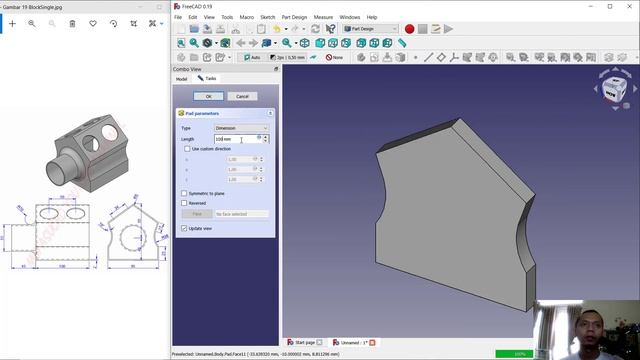
Task: Open the Part Design workbench selector
Action: coord(371,29)
